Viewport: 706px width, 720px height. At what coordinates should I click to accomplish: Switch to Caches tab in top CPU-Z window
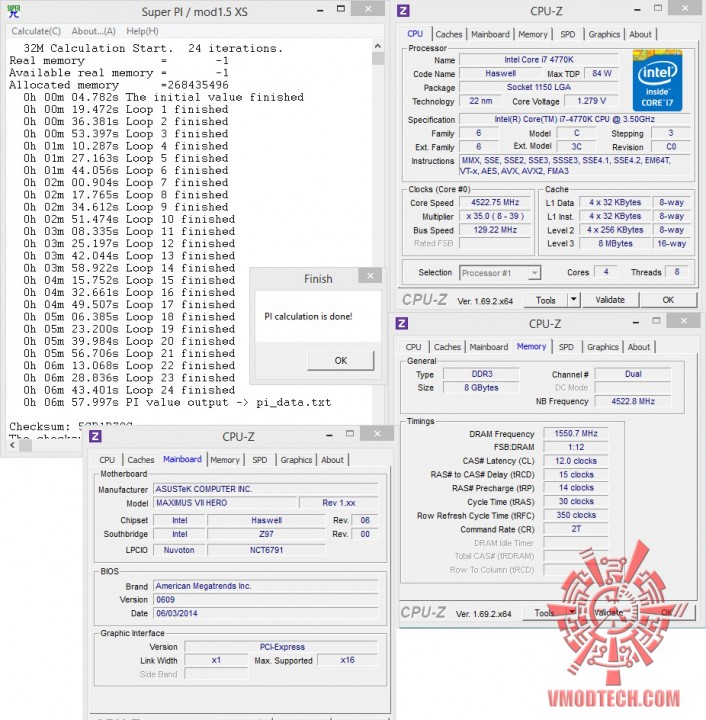(x=448, y=34)
